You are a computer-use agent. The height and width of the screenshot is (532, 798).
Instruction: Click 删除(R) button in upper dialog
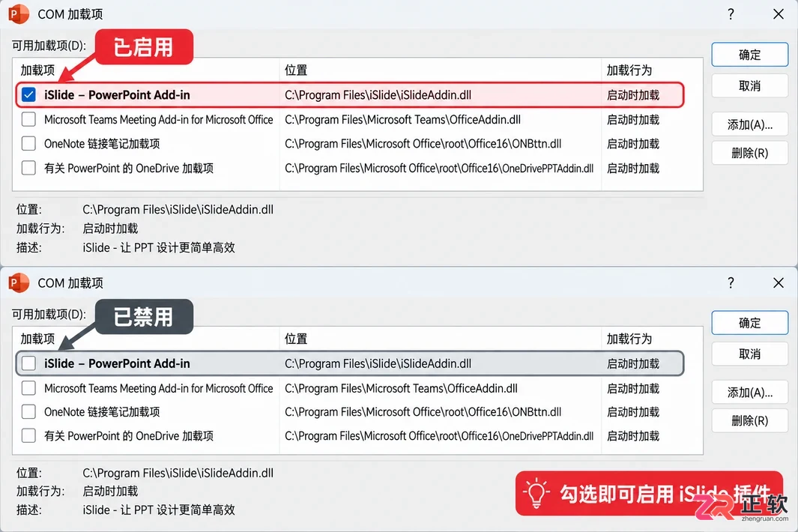click(749, 153)
